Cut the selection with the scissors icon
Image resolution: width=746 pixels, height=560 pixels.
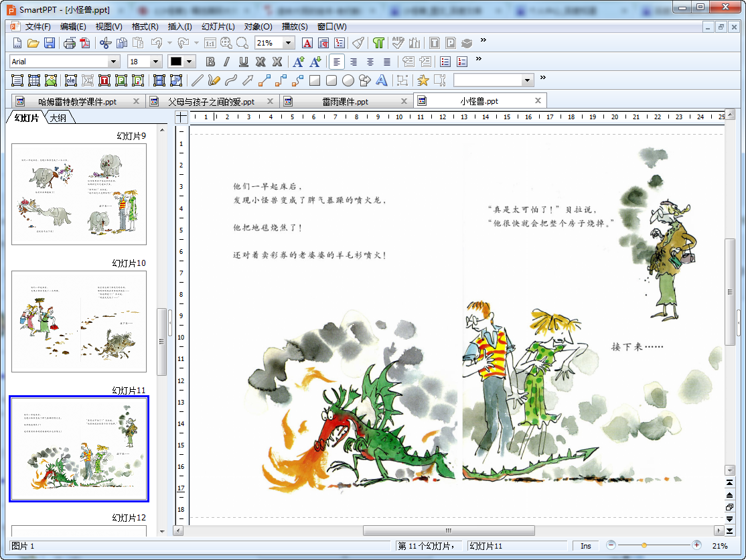point(106,44)
